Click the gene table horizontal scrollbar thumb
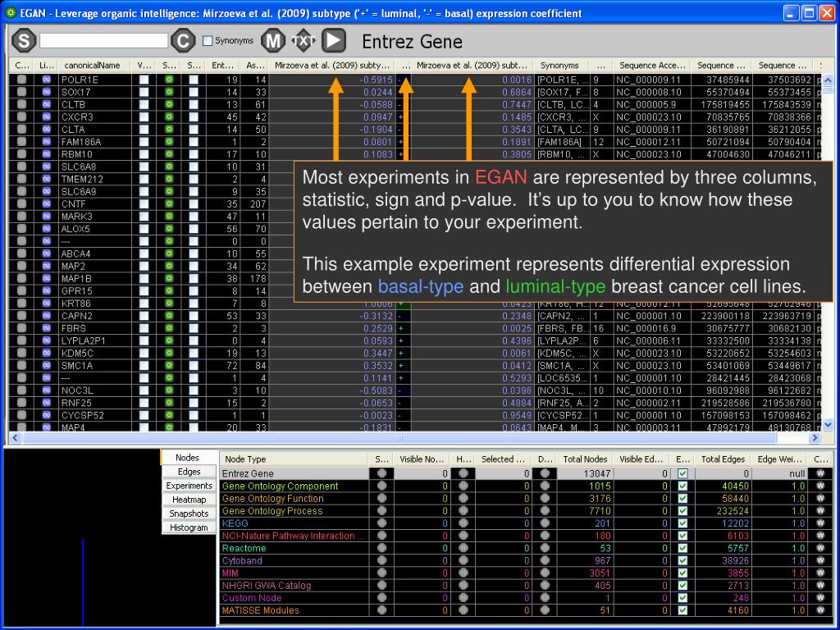This screenshot has width=840, height=630. tap(399, 438)
